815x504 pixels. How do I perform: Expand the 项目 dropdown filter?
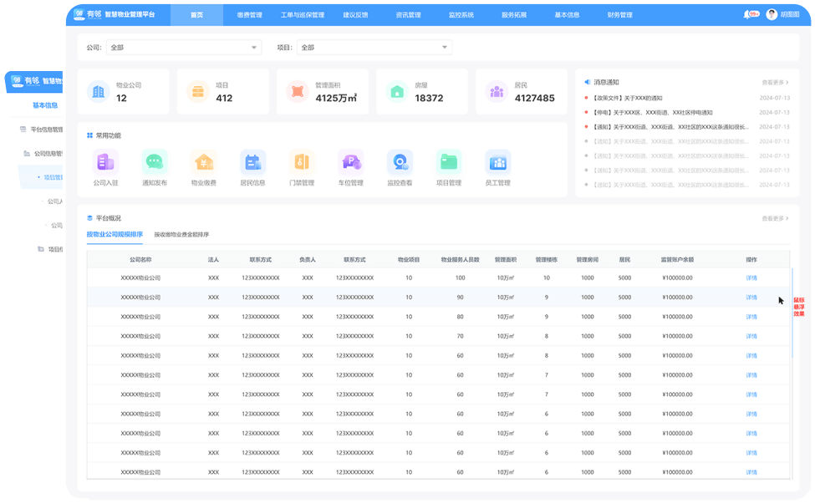tap(374, 48)
